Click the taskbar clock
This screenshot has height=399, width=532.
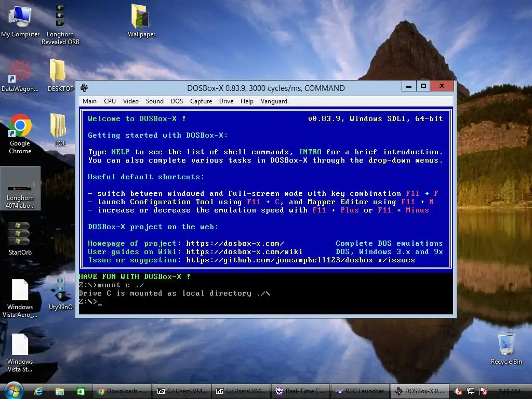click(510, 391)
